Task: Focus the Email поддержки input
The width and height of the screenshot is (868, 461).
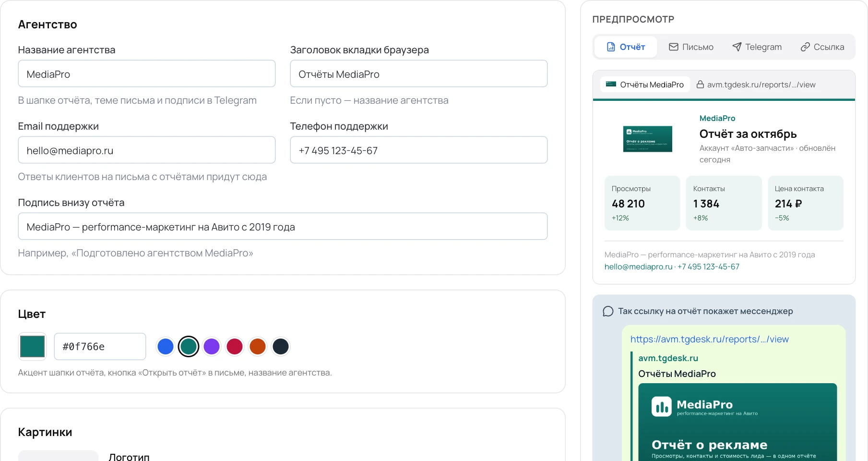Action: (x=147, y=150)
